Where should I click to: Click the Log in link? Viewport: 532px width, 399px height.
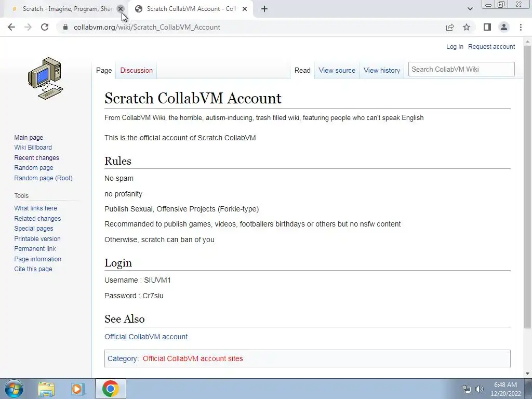coord(455,46)
